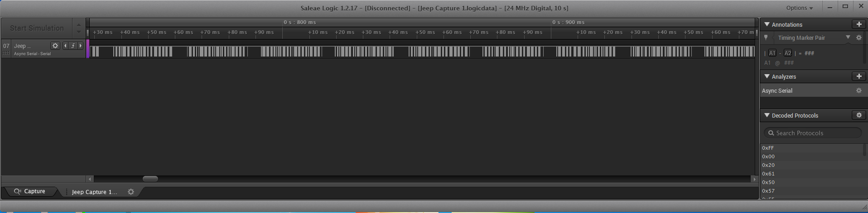
Task: Open Timing Marker Pair settings gear
Action: click(858, 38)
